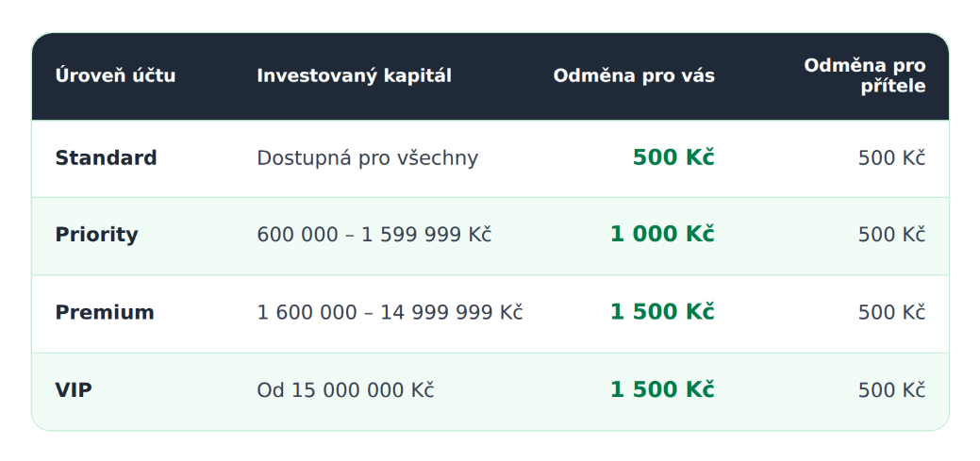The image size is (980, 461).
Task: Select the Premium account level cell
Action: 105,312
